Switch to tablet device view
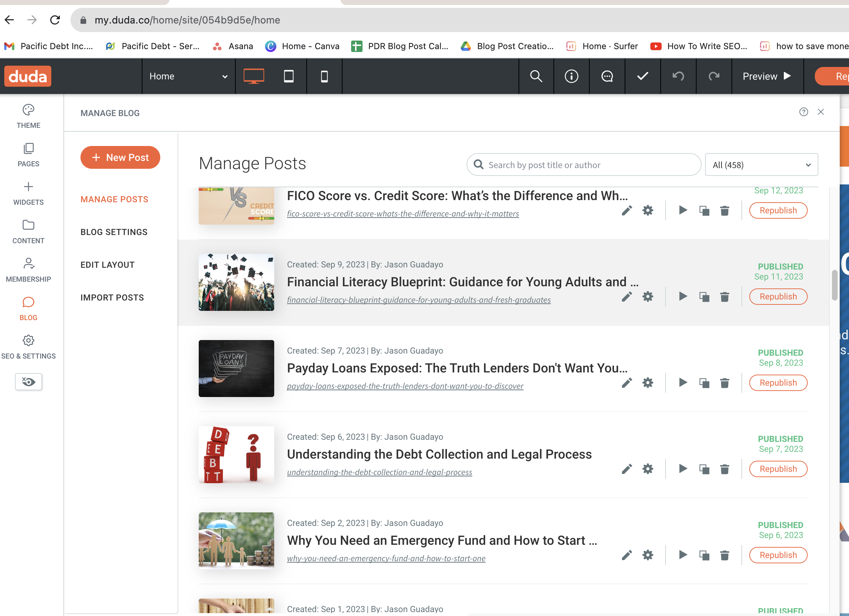This screenshot has width=849, height=616. click(x=288, y=76)
